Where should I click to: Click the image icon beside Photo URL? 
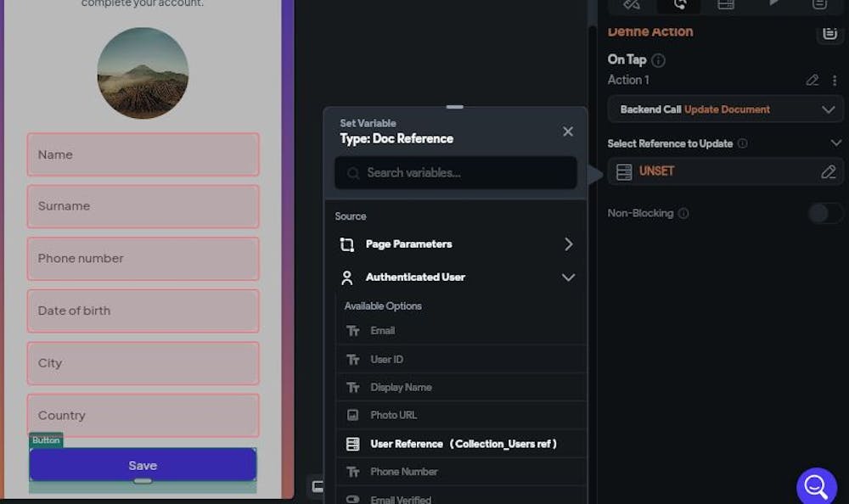click(352, 415)
